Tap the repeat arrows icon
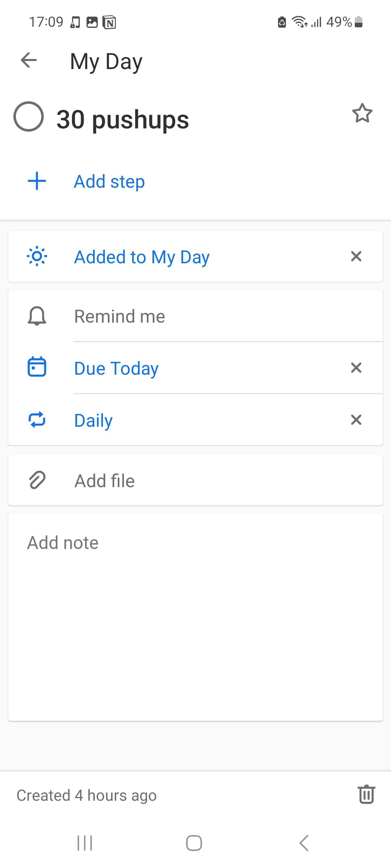The height and width of the screenshot is (868, 391). (37, 420)
